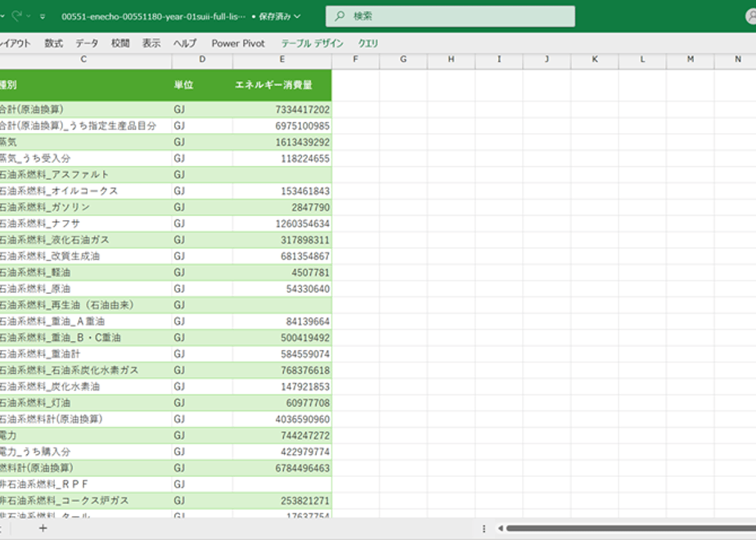
Task: Select cell 合計(原油換算) in column C
Action: point(85,110)
